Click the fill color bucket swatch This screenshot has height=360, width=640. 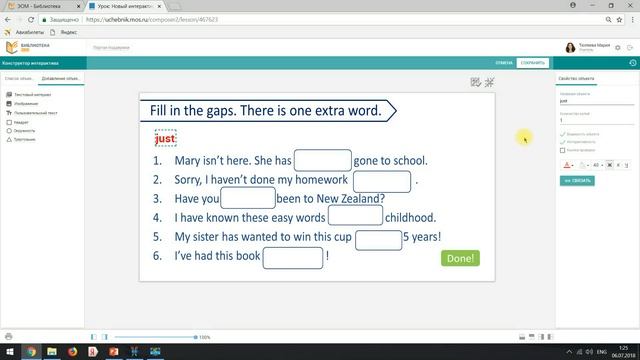pyautogui.click(x=582, y=165)
